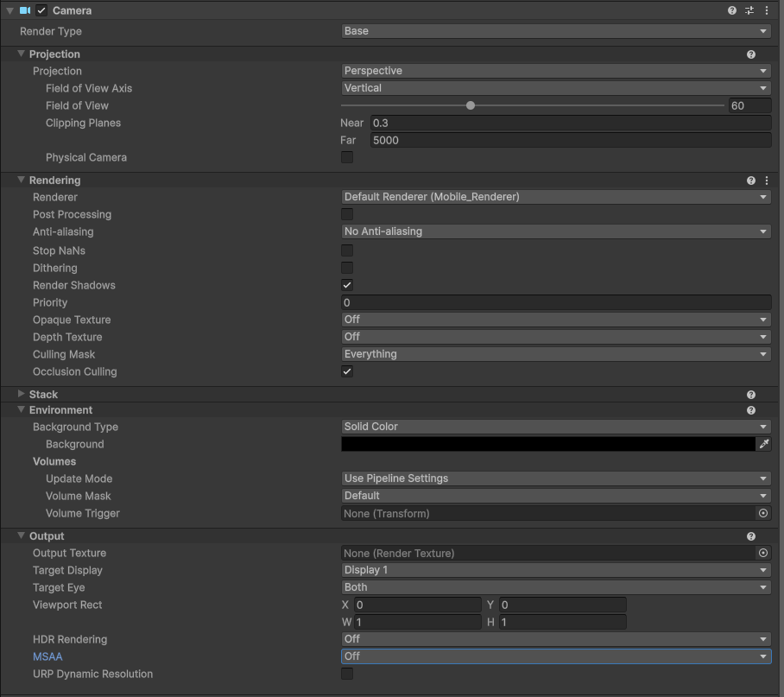Collapse the Rendering section
Image resolution: width=784 pixels, height=697 pixels.
tap(21, 180)
